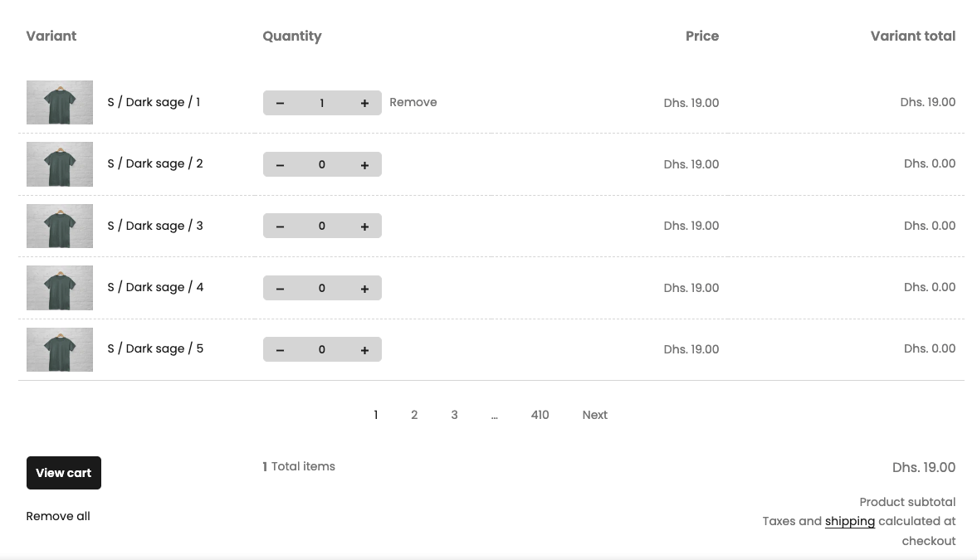Decrease quantity of S / Dark sage / 4

pos(280,288)
